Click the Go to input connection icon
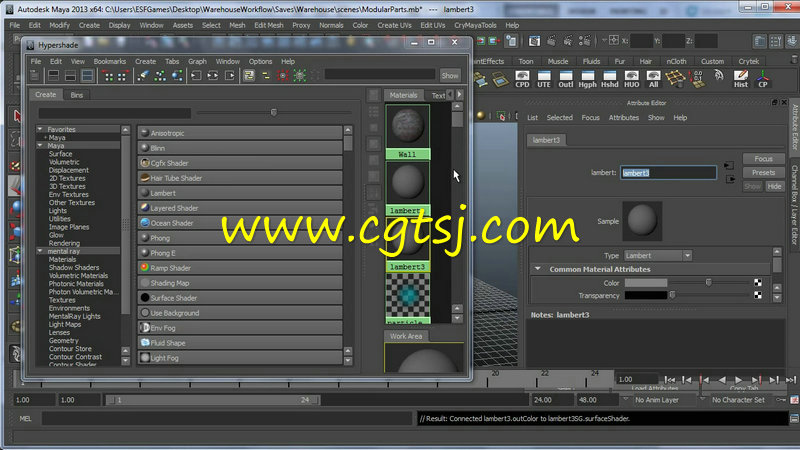 click(729, 166)
